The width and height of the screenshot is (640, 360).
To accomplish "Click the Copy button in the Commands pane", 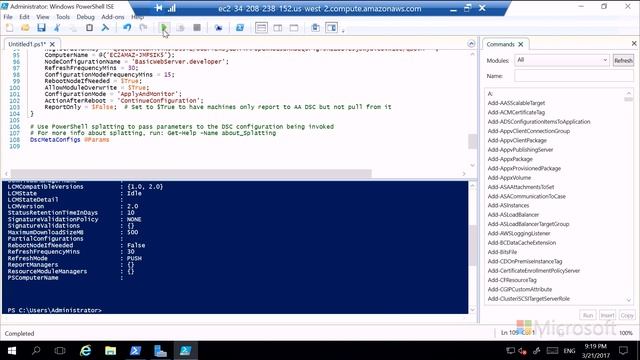I will coord(627,316).
